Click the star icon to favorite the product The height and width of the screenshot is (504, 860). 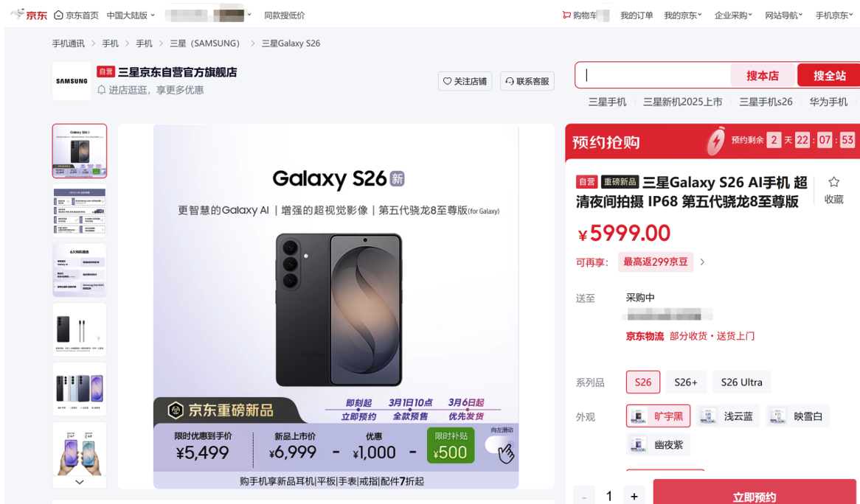point(833,182)
